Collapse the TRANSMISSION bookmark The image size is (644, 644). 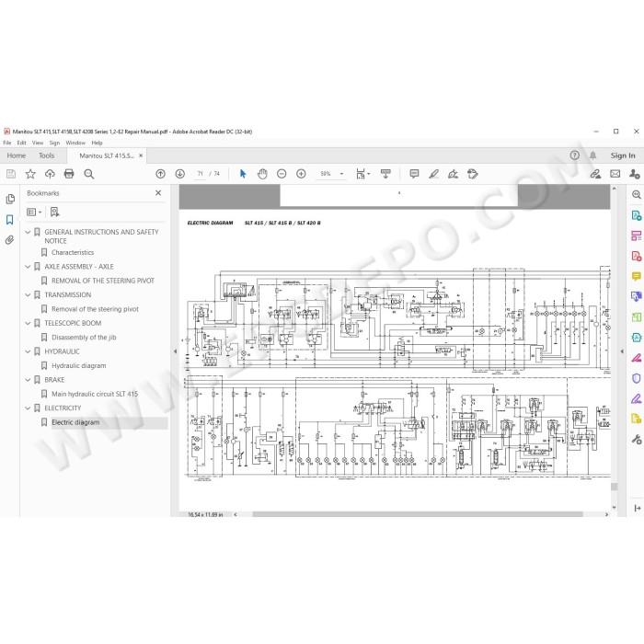click(28, 295)
